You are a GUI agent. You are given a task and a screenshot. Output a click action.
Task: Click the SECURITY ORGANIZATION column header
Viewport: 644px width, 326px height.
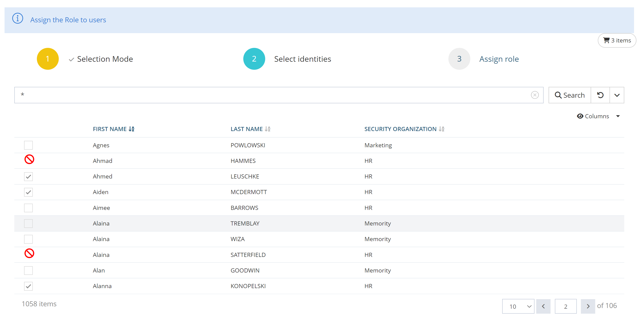tap(400, 129)
